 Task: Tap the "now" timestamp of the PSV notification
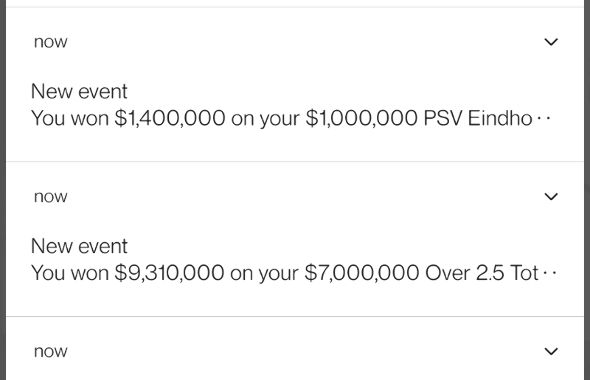tap(50, 42)
